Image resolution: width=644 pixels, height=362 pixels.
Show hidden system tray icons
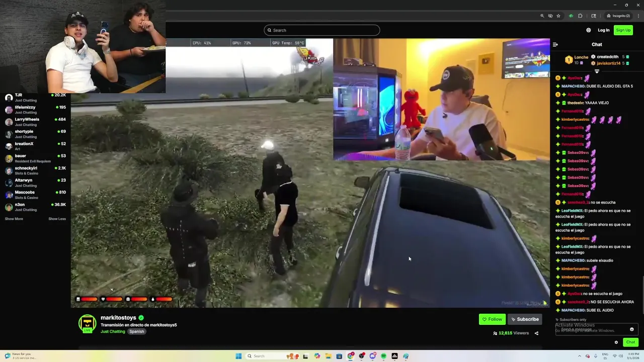579,356
